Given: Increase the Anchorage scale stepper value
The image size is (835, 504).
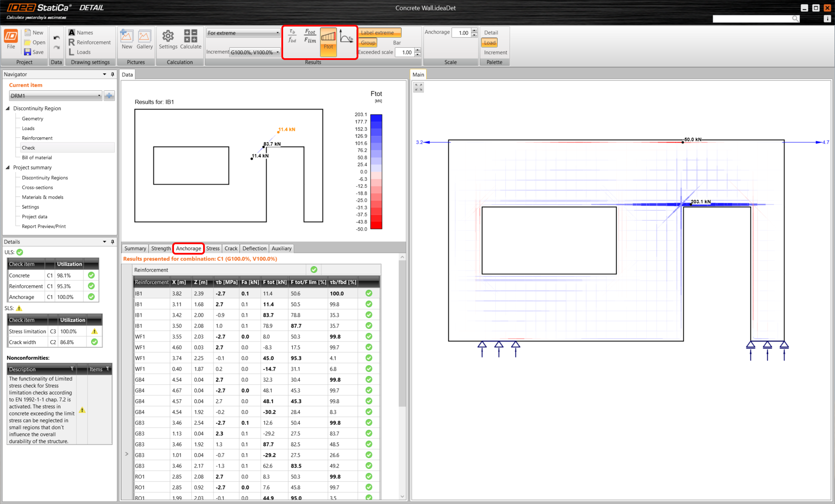Looking at the screenshot, I should click(x=474, y=30).
